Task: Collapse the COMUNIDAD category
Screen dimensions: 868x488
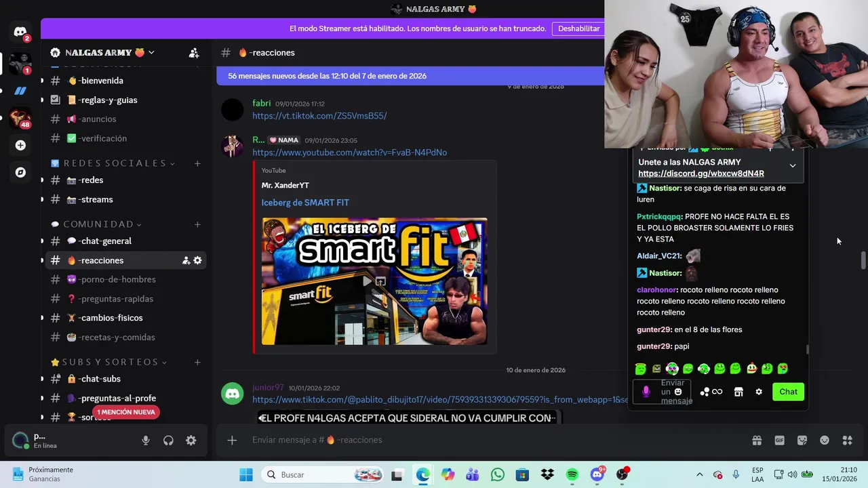Action: pos(96,224)
